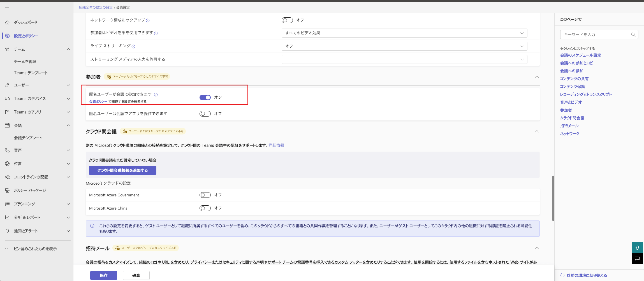This screenshot has height=281, width=644.
Task: Enable anonymous users interacting with apps
Action: coord(205,114)
